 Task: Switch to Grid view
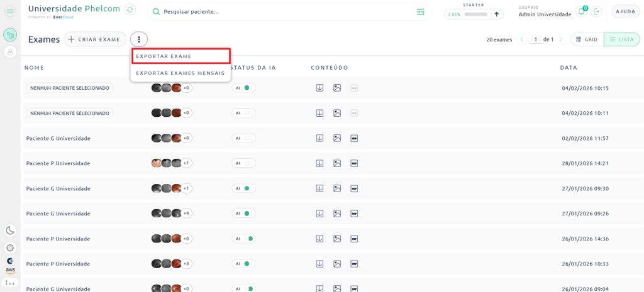pos(586,40)
